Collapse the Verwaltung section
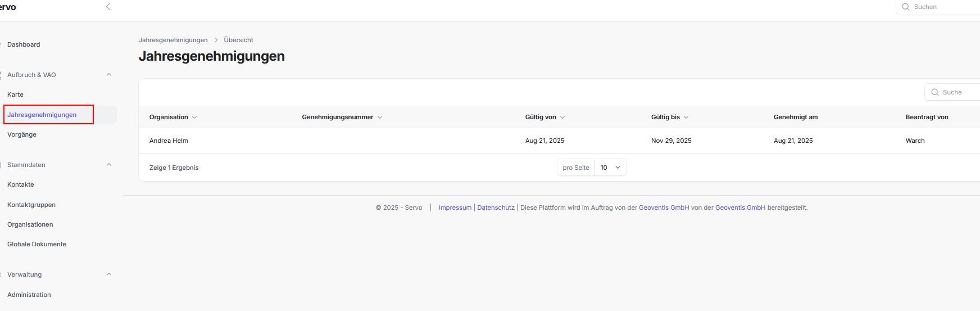Image resolution: width=980 pixels, height=311 pixels. point(109,274)
